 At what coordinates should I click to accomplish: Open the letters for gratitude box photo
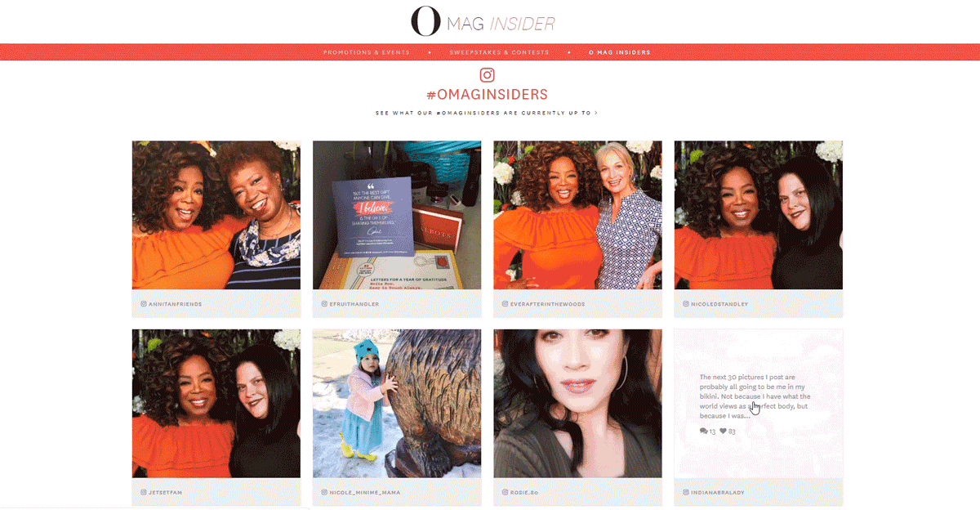coord(397,215)
